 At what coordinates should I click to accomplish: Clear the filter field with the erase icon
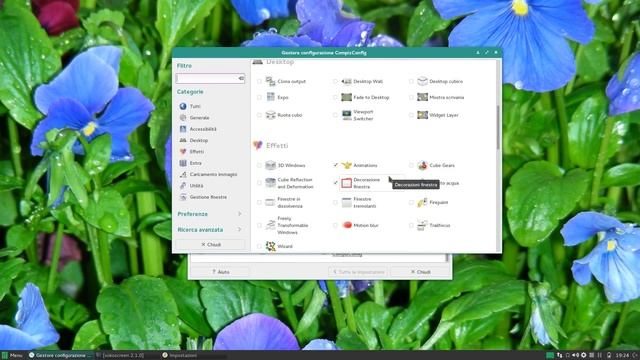pyautogui.click(x=241, y=78)
